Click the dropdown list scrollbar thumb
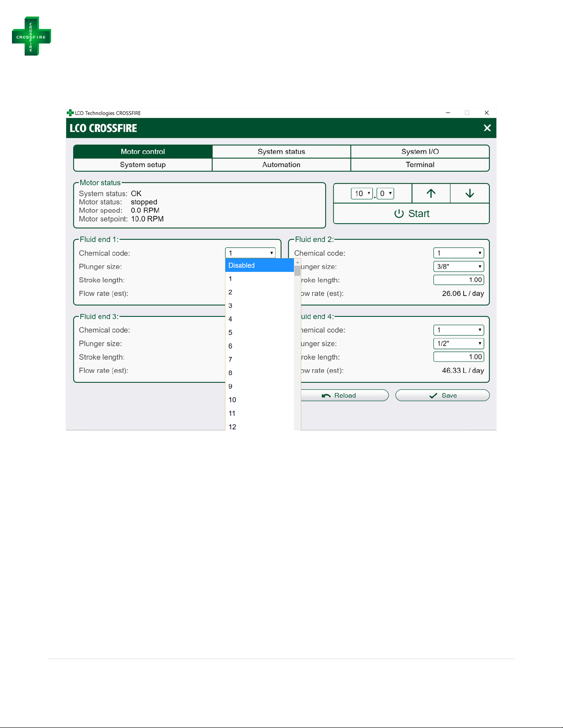 297,271
